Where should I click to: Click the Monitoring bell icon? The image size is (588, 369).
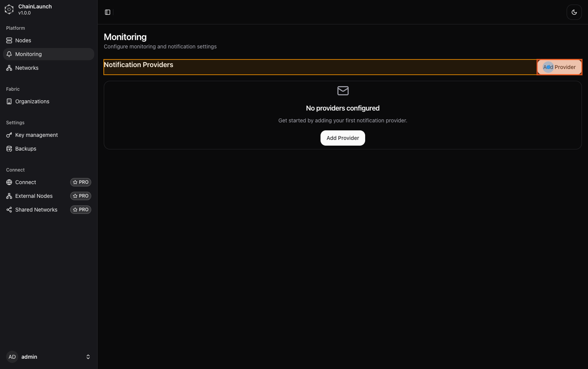tap(9, 54)
